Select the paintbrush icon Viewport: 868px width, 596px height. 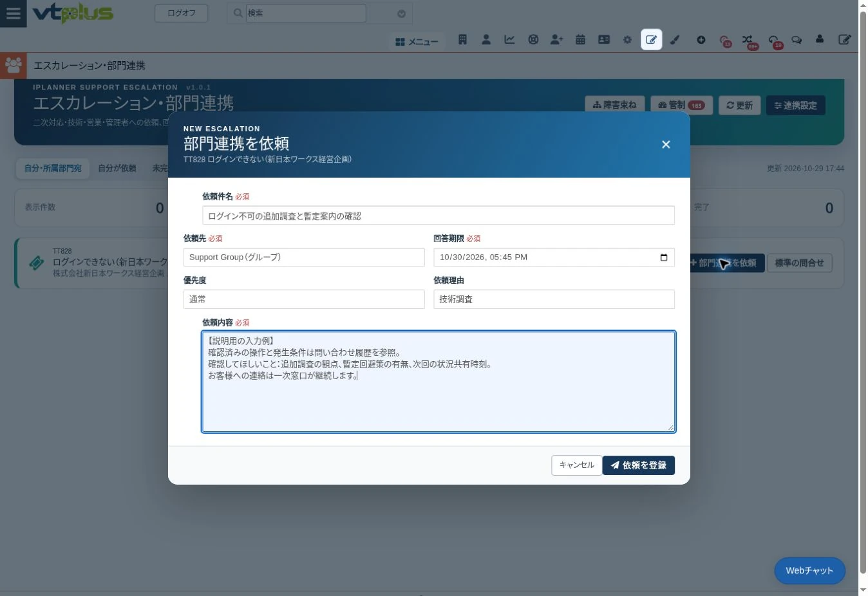coord(675,40)
